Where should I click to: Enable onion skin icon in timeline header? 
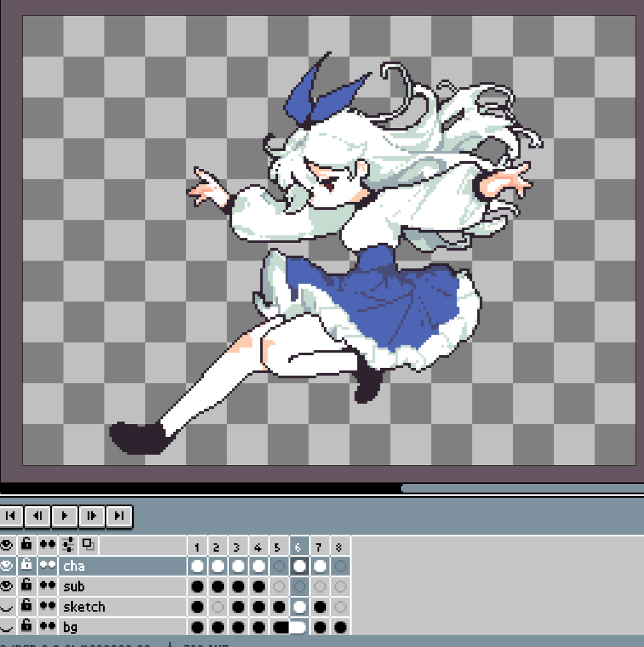[x=88, y=545]
